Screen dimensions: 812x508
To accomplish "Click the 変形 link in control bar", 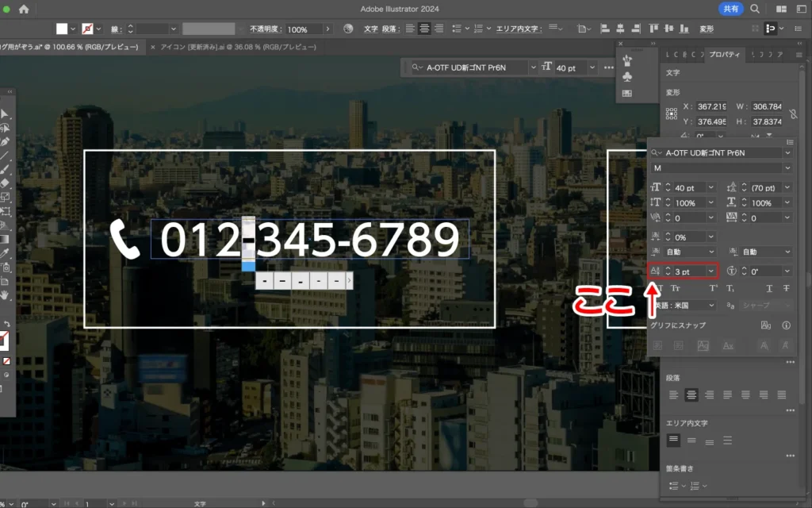I will click(x=706, y=29).
